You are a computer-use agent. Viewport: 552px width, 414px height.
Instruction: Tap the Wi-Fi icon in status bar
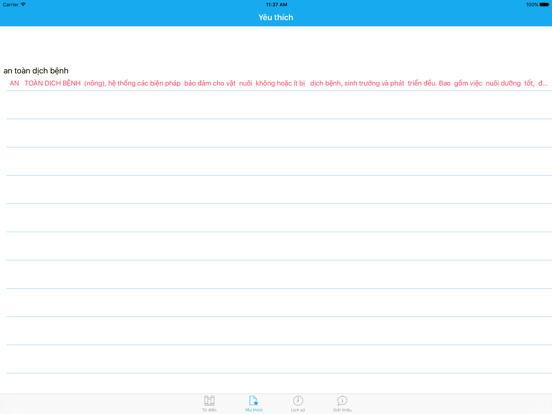point(23,4)
